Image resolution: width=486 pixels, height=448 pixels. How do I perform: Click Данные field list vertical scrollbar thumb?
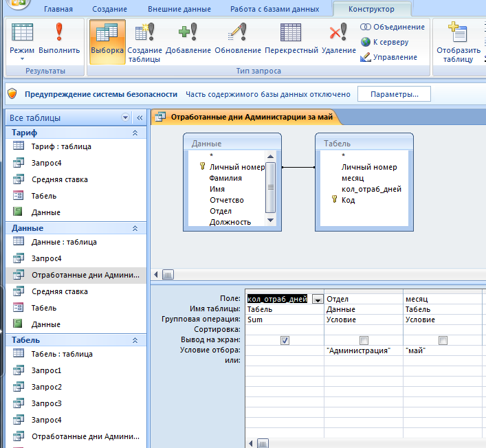271,187
